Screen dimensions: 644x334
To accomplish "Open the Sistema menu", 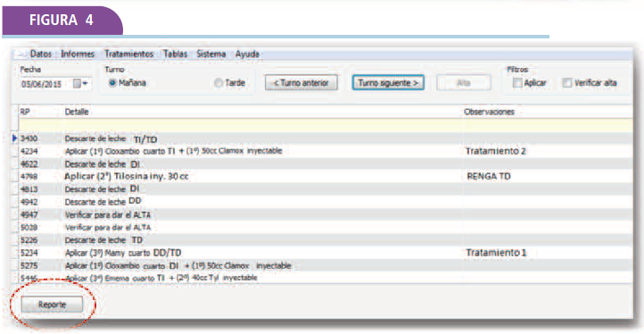I will [x=211, y=54].
